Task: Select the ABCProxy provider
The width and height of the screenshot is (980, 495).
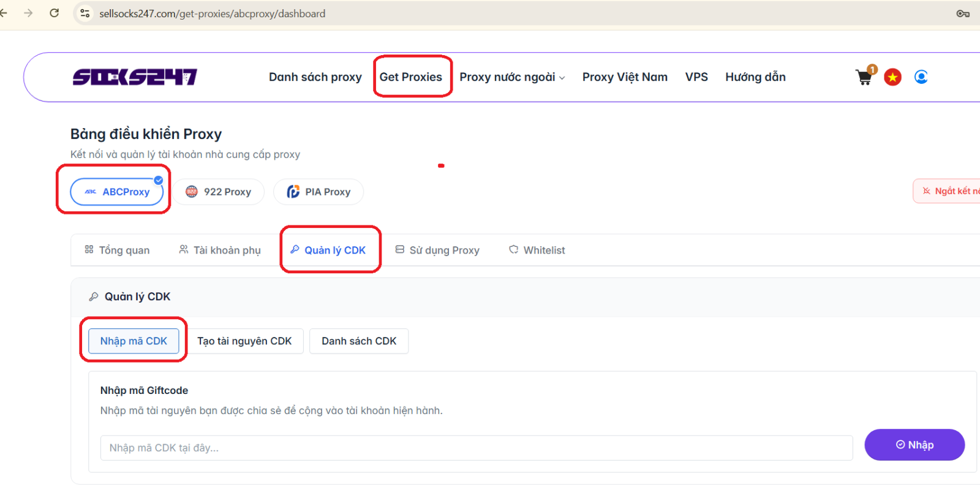Action: pos(116,192)
